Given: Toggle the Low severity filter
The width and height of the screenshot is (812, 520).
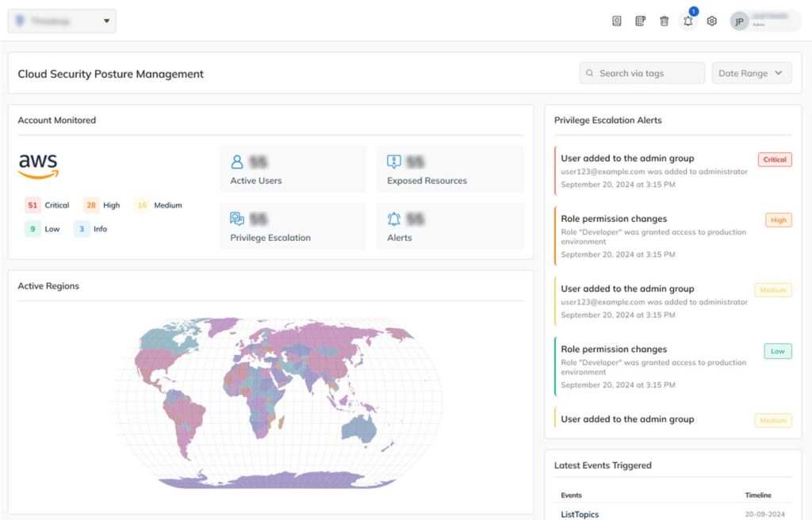Looking at the screenshot, I should coord(41,228).
